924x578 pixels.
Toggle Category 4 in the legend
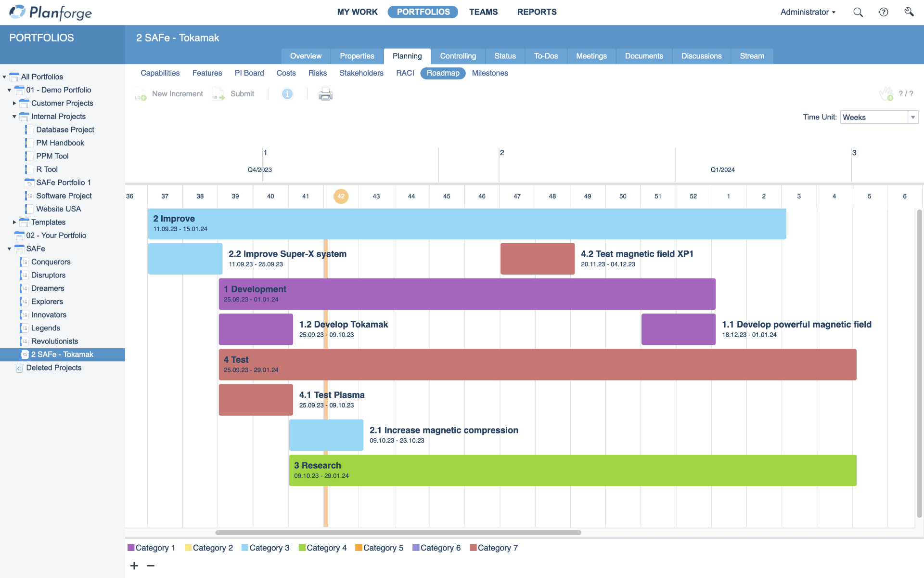coord(322,548)
